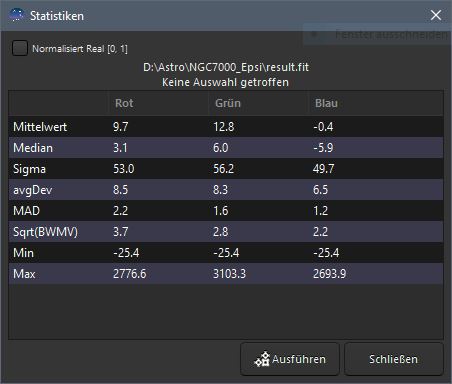The width and height of the screenshot is (452, 384).
Task: Click the Blau MAD value 1.2
Action: (x=320, y=211)
